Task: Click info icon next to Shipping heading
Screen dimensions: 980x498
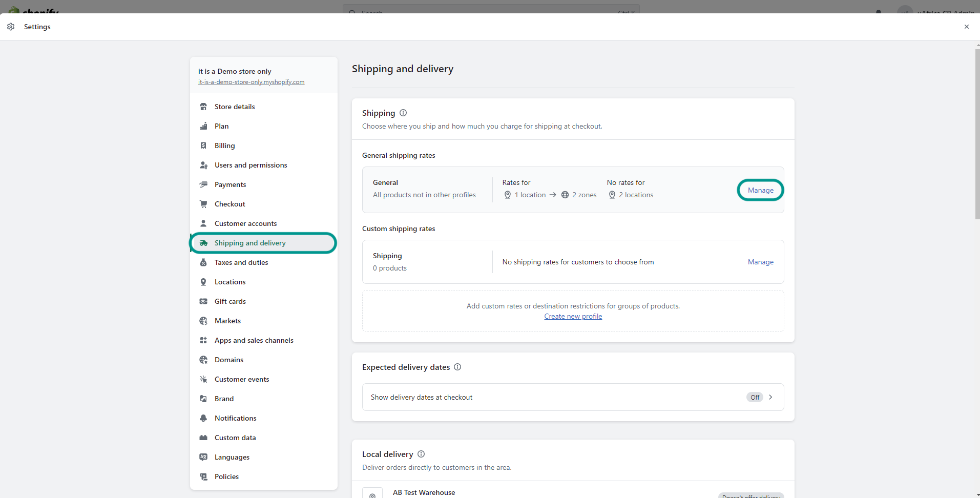Action: [403, 113]
